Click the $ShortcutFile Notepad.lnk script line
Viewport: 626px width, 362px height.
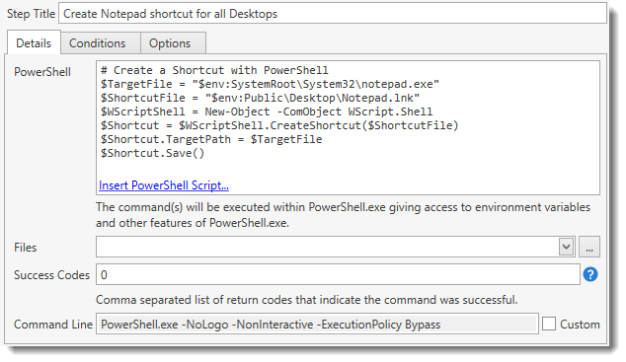(x=260, y=98)
